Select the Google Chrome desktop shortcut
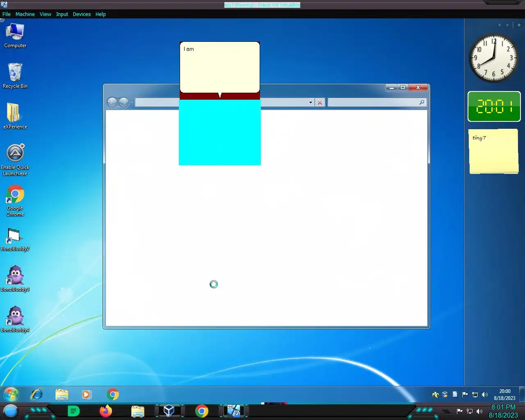Viewport: 525px width, 420px height. (15, 201)
